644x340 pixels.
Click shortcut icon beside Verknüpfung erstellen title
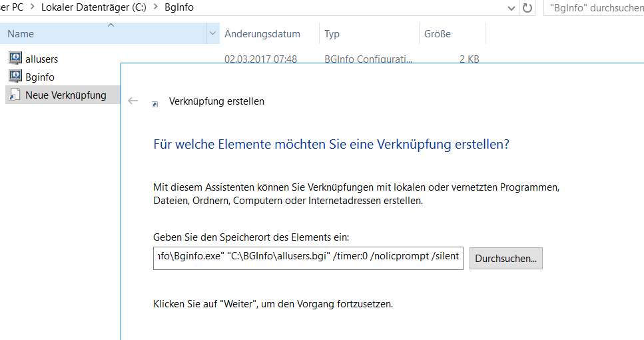(x=155, y=103)
